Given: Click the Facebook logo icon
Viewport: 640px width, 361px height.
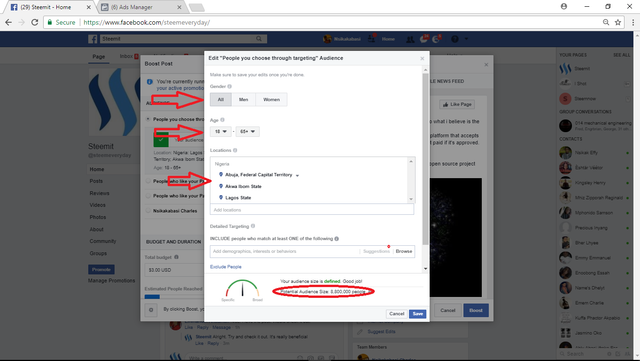Looking at the screenshot, I should [x=93, y=39].
